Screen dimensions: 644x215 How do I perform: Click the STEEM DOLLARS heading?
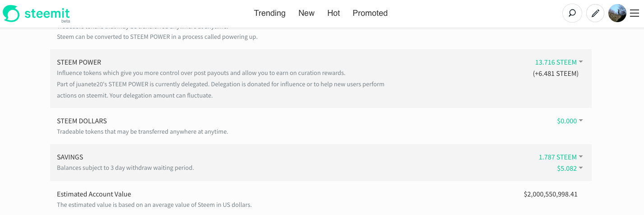click(x=82, y=121)
